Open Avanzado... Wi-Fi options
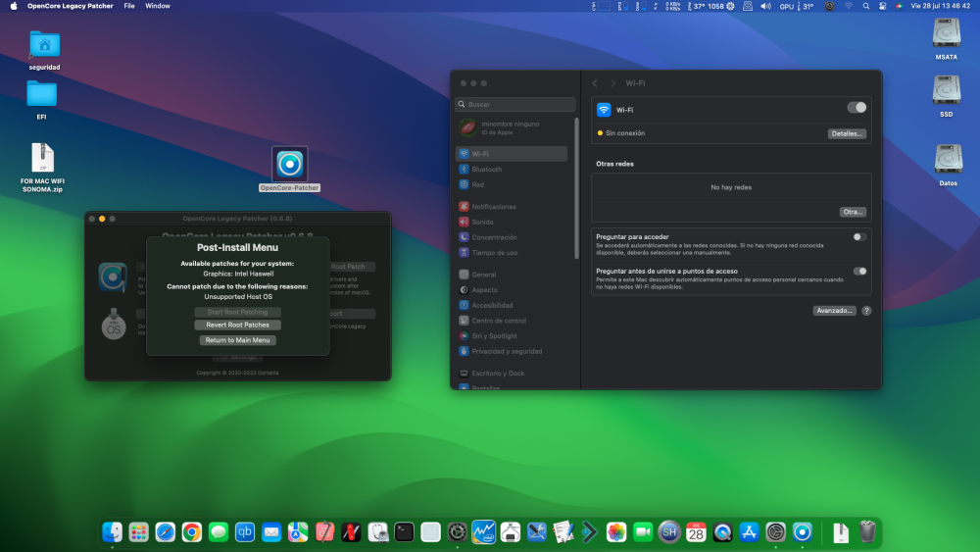Screen dimensions: 980x552 [834, 311]
